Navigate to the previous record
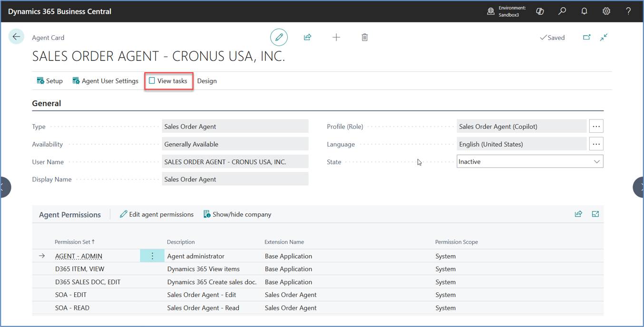The width and height of the screenshot is (644, 327). [x=5, y=187]
